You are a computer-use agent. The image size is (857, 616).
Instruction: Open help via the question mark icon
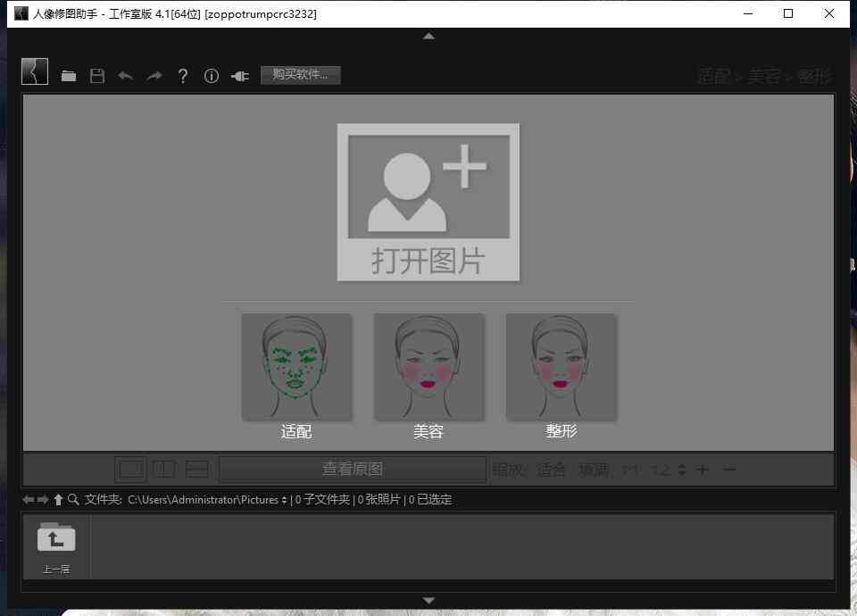pyautogui.click(x=182, y=75)
